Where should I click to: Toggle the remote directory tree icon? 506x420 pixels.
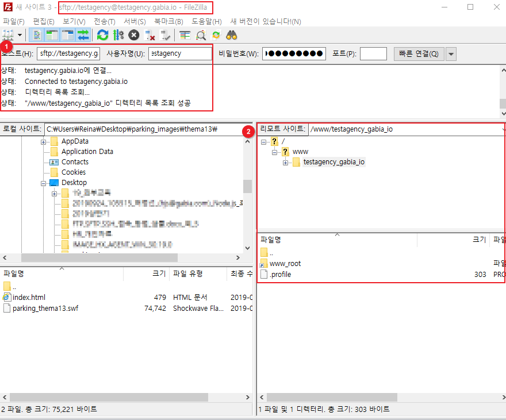[68, 35]
